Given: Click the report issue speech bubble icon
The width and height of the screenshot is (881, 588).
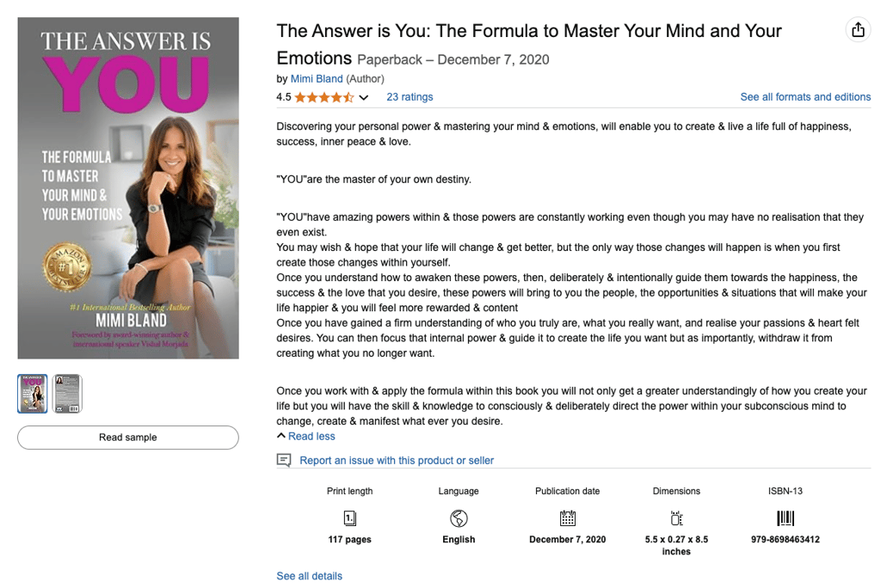Looking at the screenshot, I should (284, 461).
